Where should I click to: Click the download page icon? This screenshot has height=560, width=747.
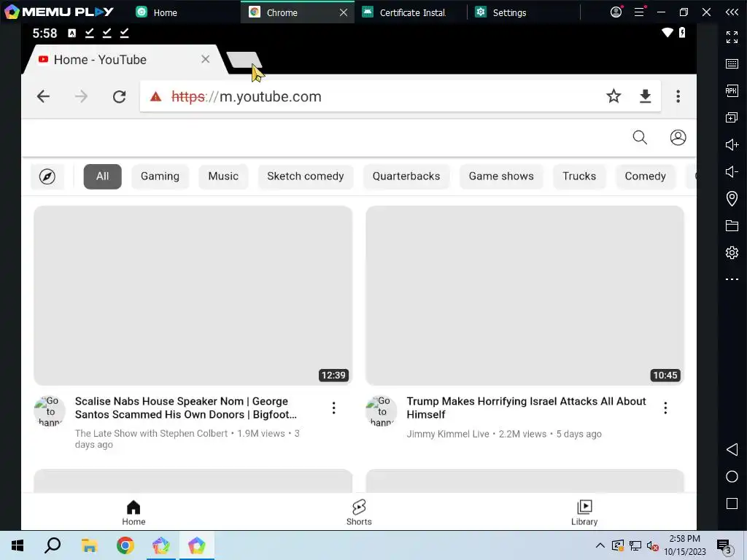(645, 96)
